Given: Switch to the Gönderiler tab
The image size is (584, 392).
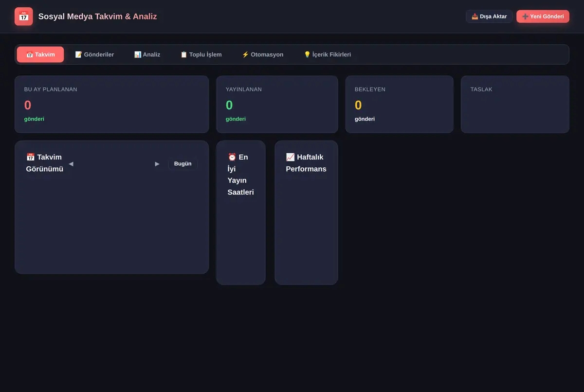Looking at the screenshot, I should [x=94, y=54].
